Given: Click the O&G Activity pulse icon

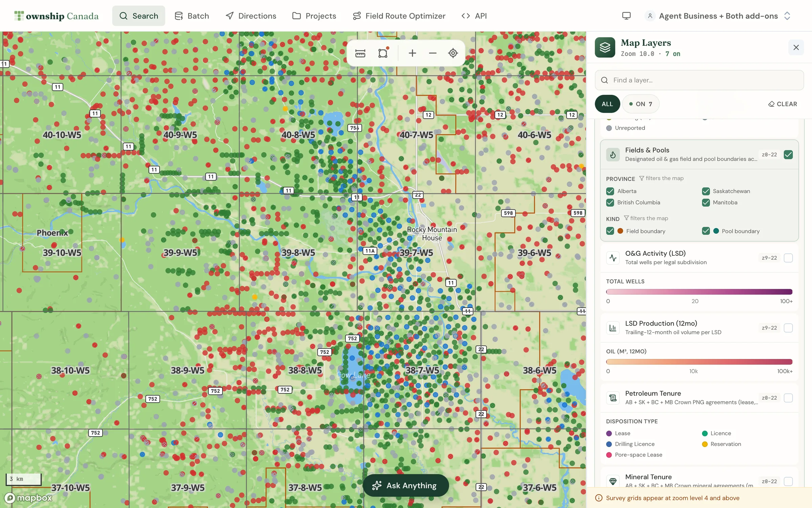Looking at the screenshot, I should point(613,258).
